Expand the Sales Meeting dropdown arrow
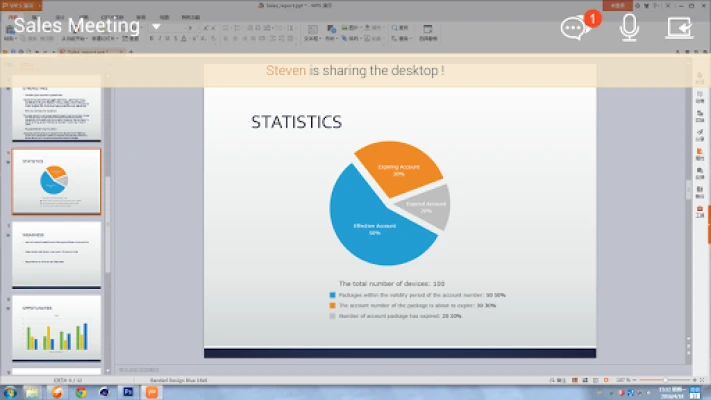This screenshot has height=400, width=711. [x=156, y=27]
